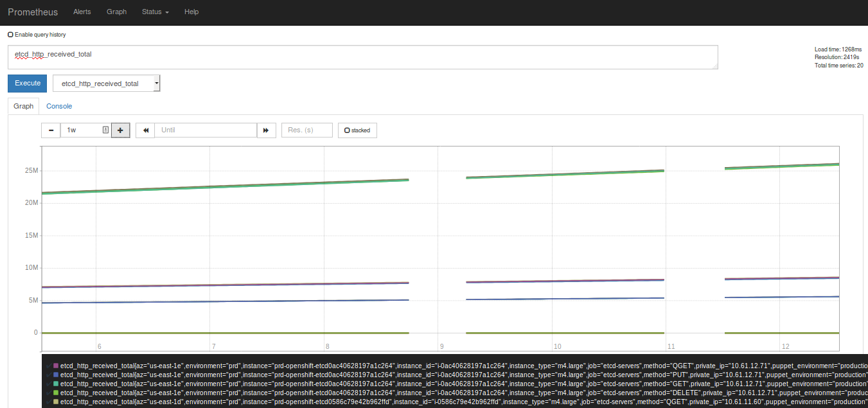This screenshot has height=408, width=868.
Task: Select the PUT series color swatch in legend
Action: pos(55,374)
